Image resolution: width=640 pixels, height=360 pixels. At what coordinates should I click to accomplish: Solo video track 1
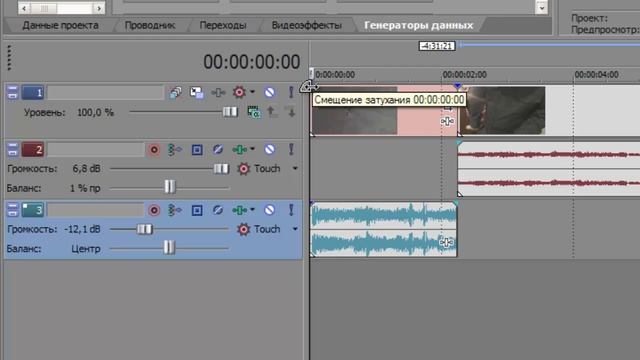pos(291,92)
